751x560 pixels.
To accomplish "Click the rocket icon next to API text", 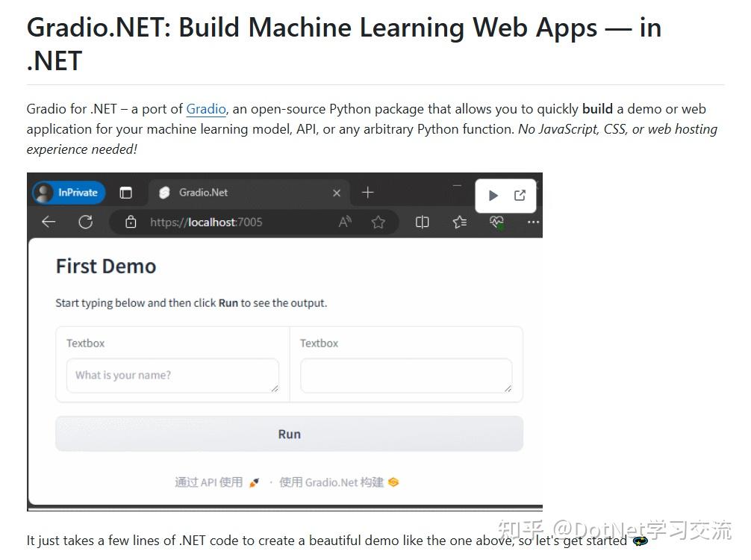I will tap(255, 482).
